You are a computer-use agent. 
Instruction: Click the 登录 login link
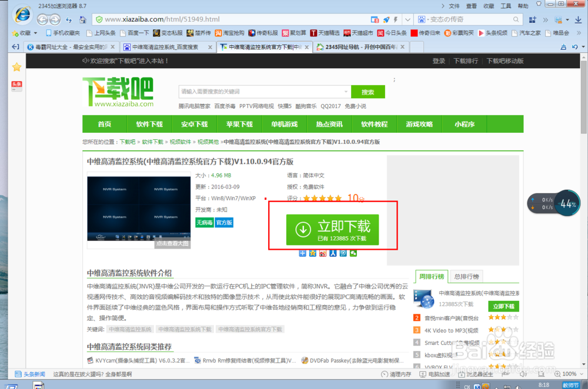[438, 61]
